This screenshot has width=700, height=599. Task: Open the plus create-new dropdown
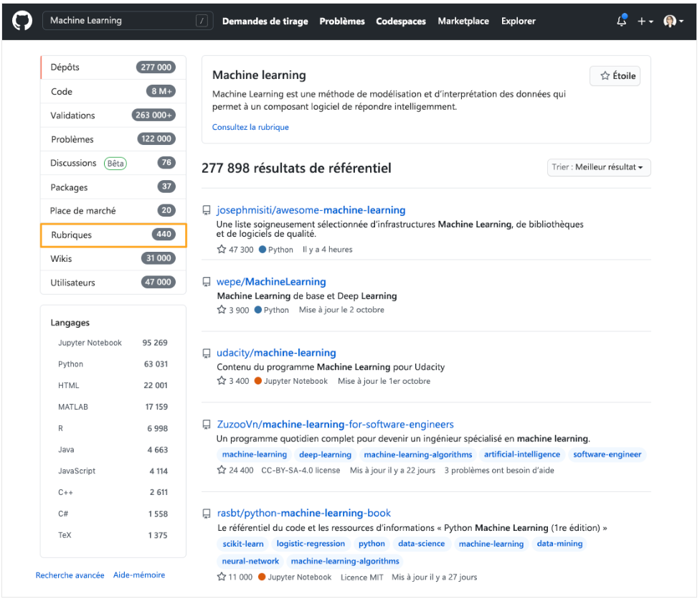point(645,22)
